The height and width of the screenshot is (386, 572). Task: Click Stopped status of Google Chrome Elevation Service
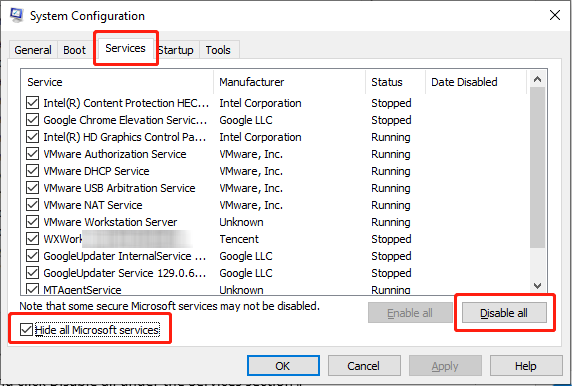tap(391, 120)
